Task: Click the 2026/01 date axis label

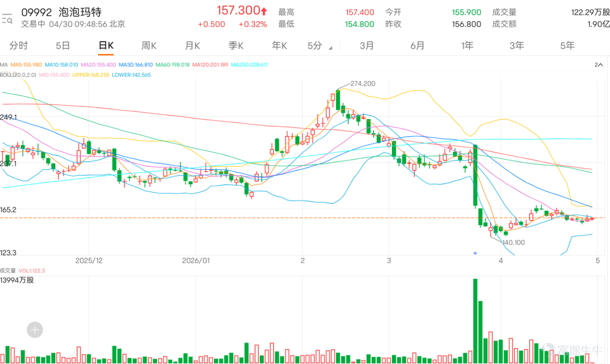Action: pyautogui.click(x=196, y=260)
